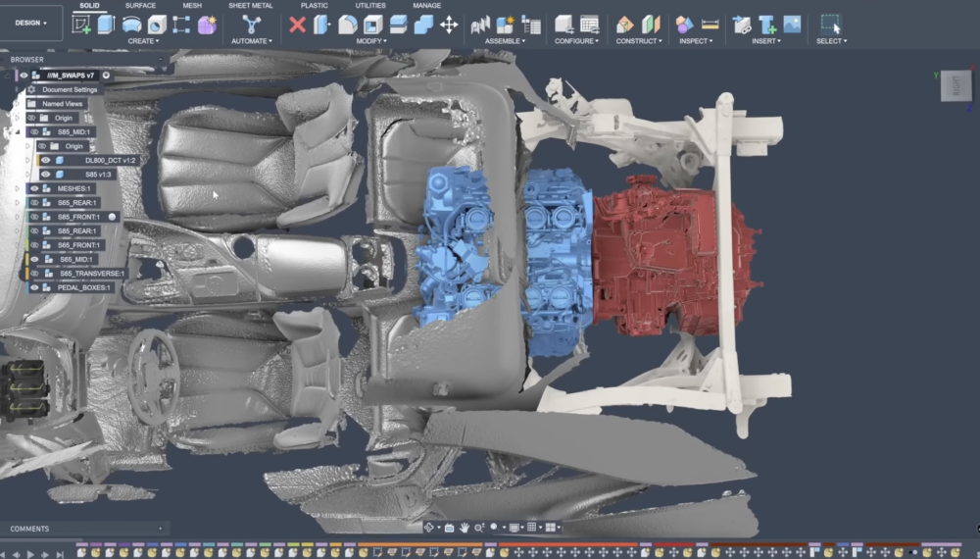980x559 pixels.
Task: Select the Measure ruler icon
Action: coord(710,25)
